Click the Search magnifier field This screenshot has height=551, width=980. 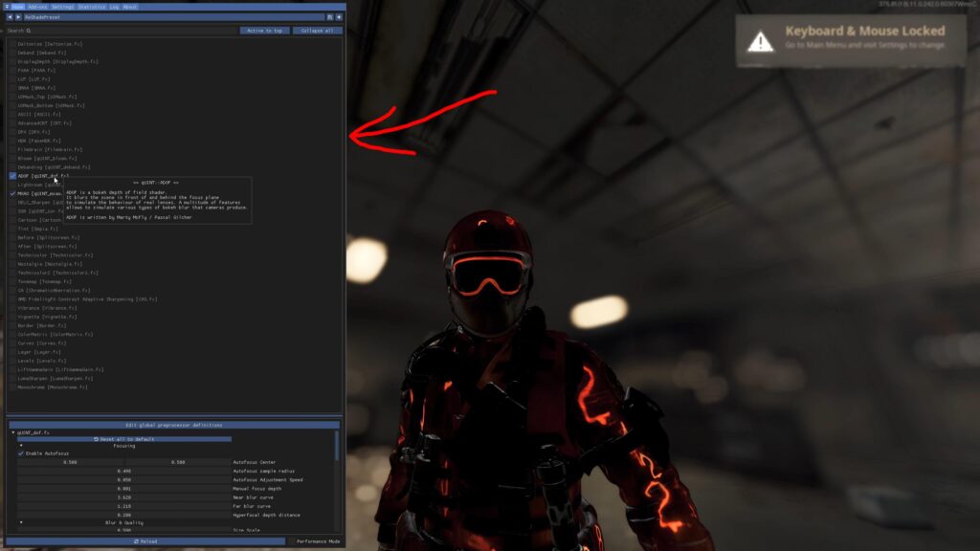(122, 31)
